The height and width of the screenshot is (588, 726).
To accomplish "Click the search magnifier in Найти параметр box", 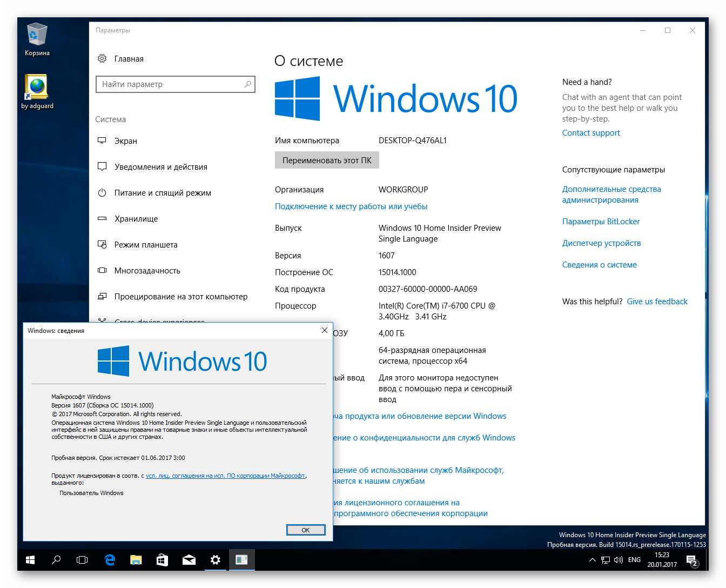I will tap(248, 84).
